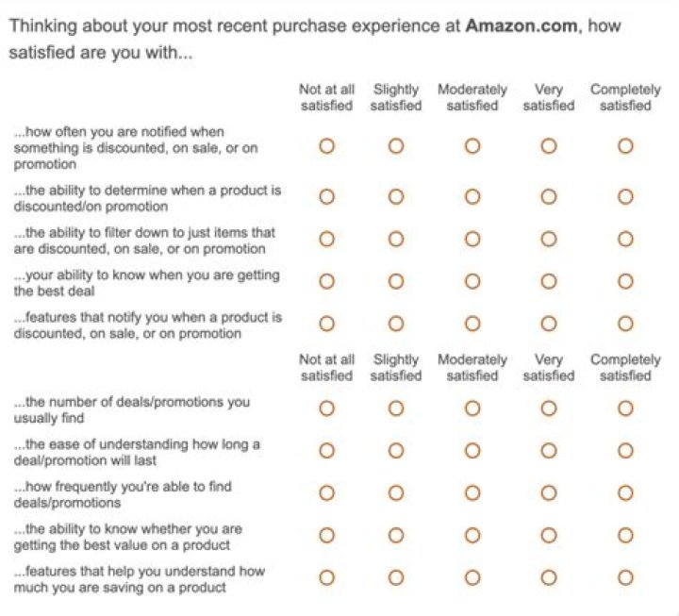Screen dimensions: 679x616
Task: Choose 'Very satisfied' for number of deals found
Action: [548, 408]
